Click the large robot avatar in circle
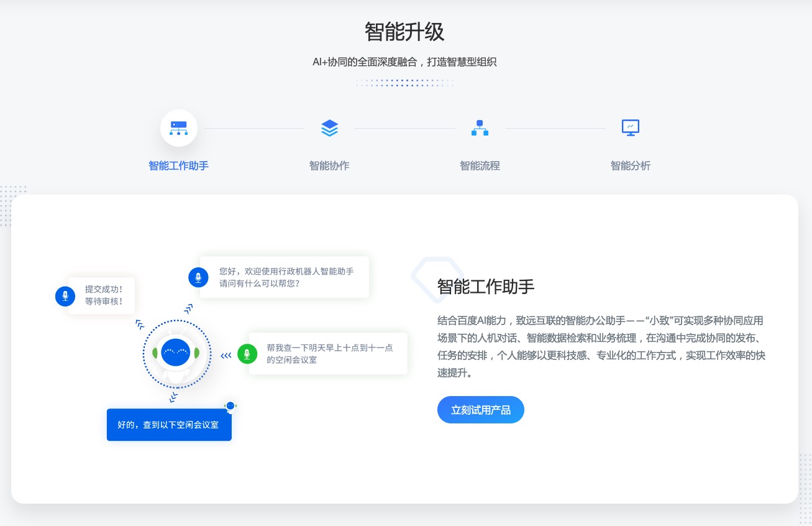812x526 pixels. tap(176, 354)
